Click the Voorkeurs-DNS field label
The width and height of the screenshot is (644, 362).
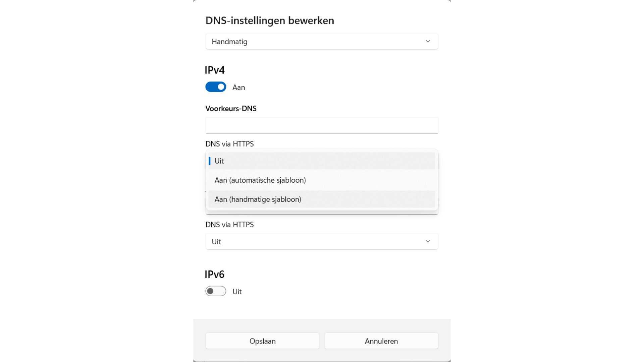[x=231, y=109]
